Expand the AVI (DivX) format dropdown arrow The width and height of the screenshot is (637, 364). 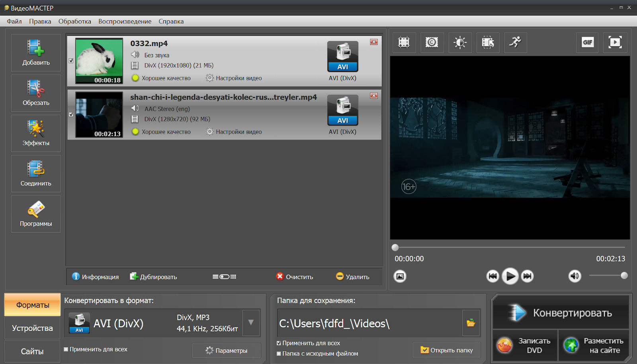pyautogui.click(x=251, y=323)
